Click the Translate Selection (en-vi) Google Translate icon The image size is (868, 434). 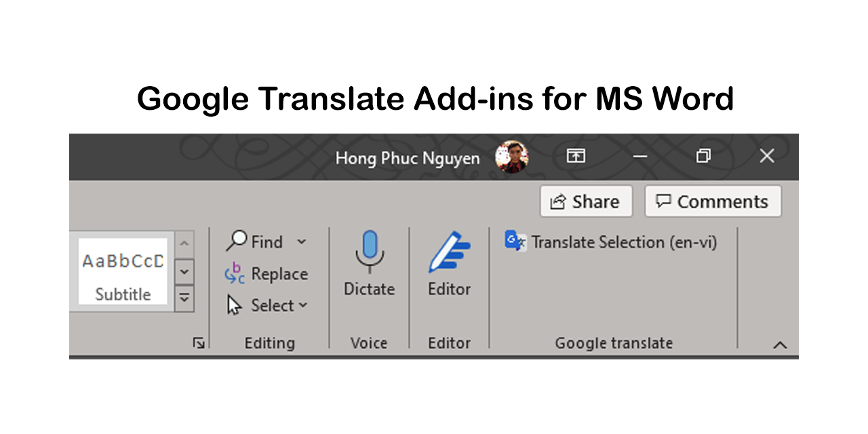pos(514,241)
